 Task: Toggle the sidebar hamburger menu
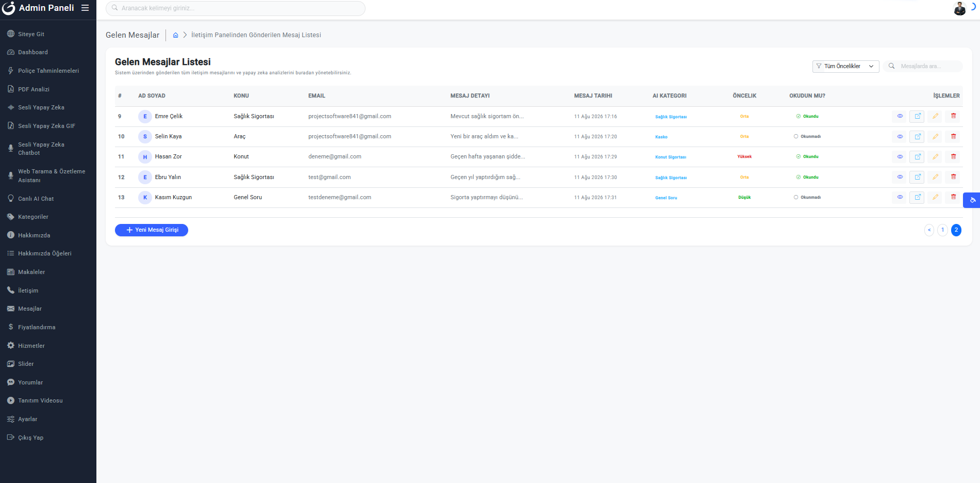coord(85,8)
